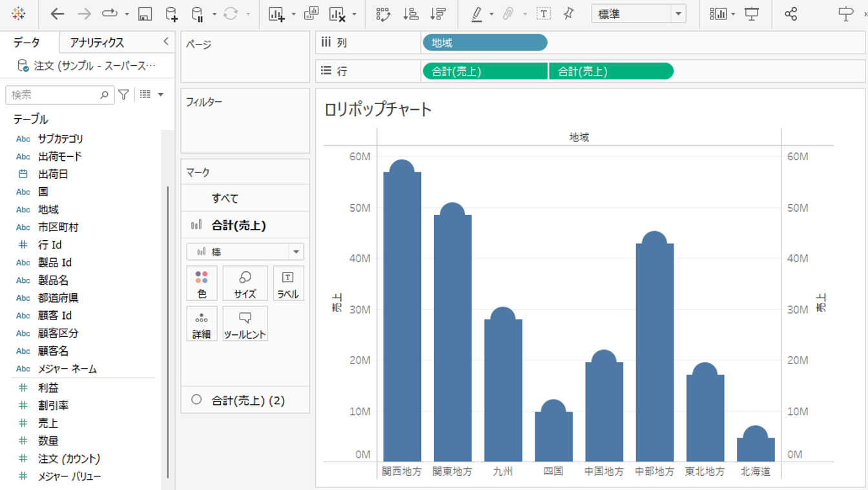Start presentation mode icon
Screen dimensions: 868x490
752,14
